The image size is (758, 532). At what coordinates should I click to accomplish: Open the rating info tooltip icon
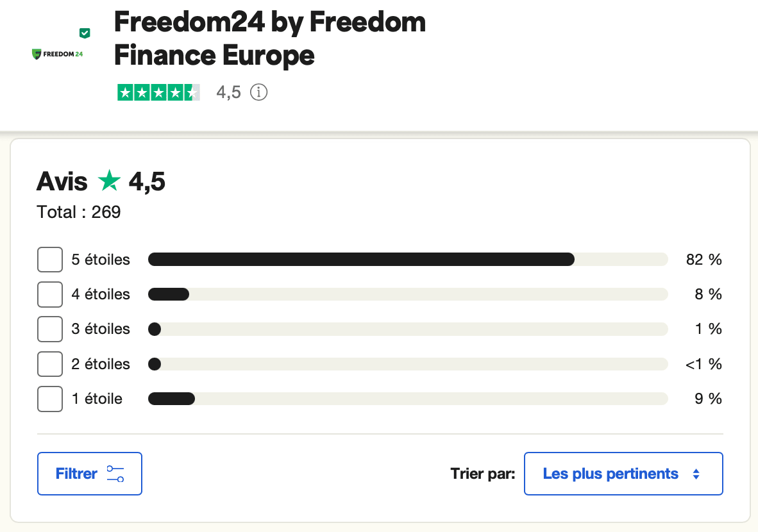(x=258, y=92)
